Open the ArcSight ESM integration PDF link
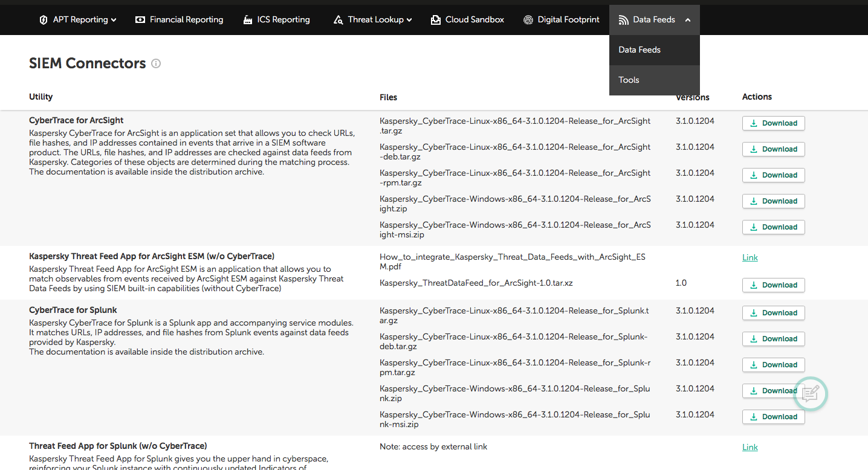 [x=750, y=257]
